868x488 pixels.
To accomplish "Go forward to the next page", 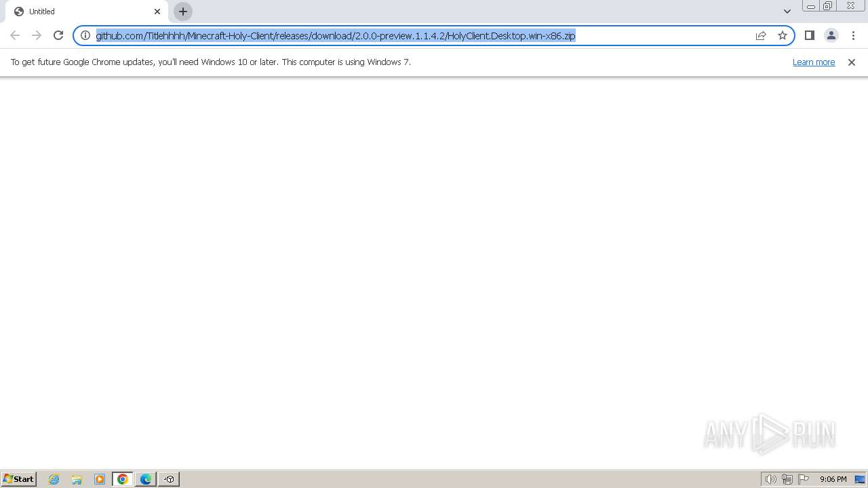I will [37, 35].
